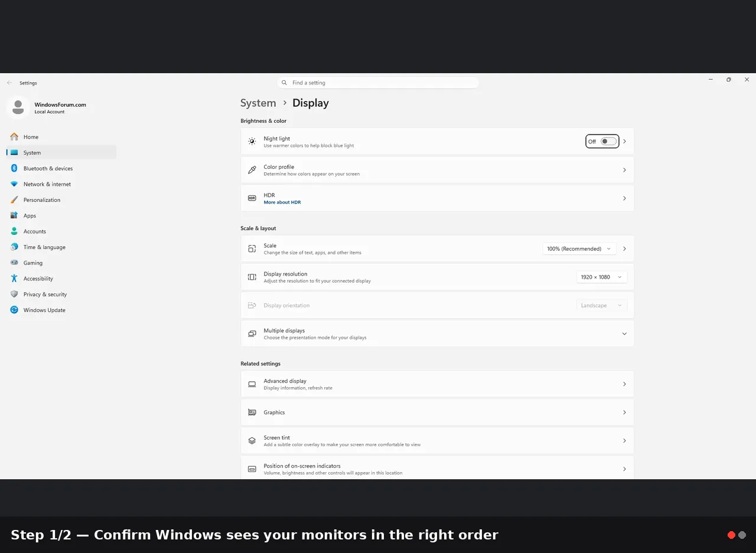Image resolution: width=756 pixels, height=553 pixels.
Task: Select Network & internet in sidebar
Action: (61, 184)
